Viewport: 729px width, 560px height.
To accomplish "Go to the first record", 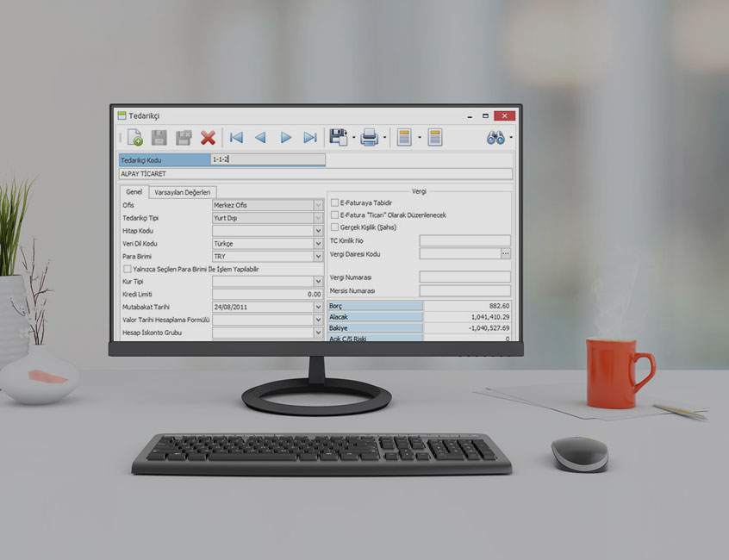I will tap(235, 138).
